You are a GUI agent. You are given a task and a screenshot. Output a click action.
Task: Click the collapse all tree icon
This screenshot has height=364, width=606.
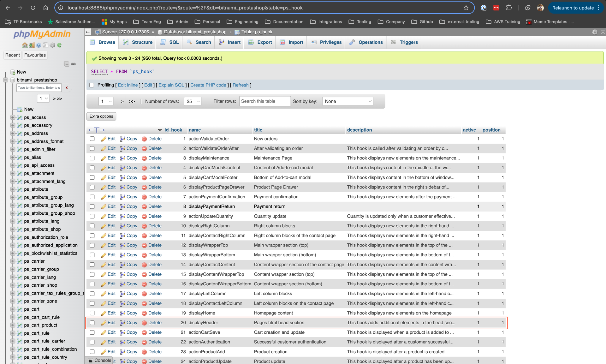[66, 64]
